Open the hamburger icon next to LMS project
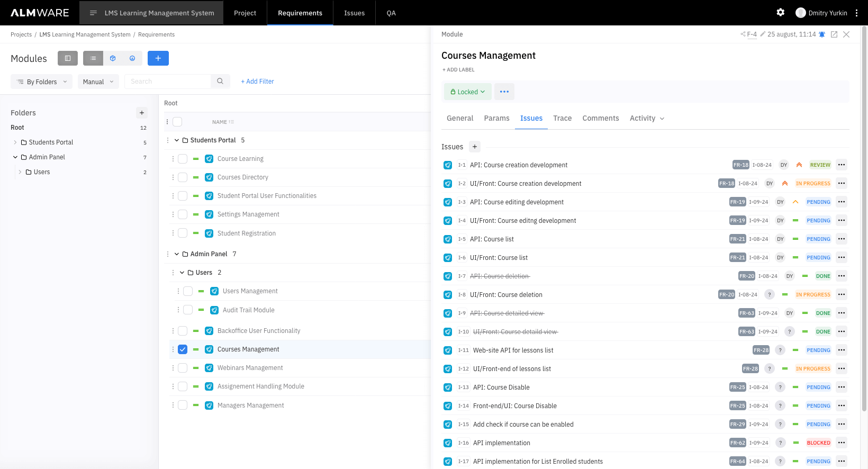The image size is (868, 469). pyautogui.click(x=93, y=13)
